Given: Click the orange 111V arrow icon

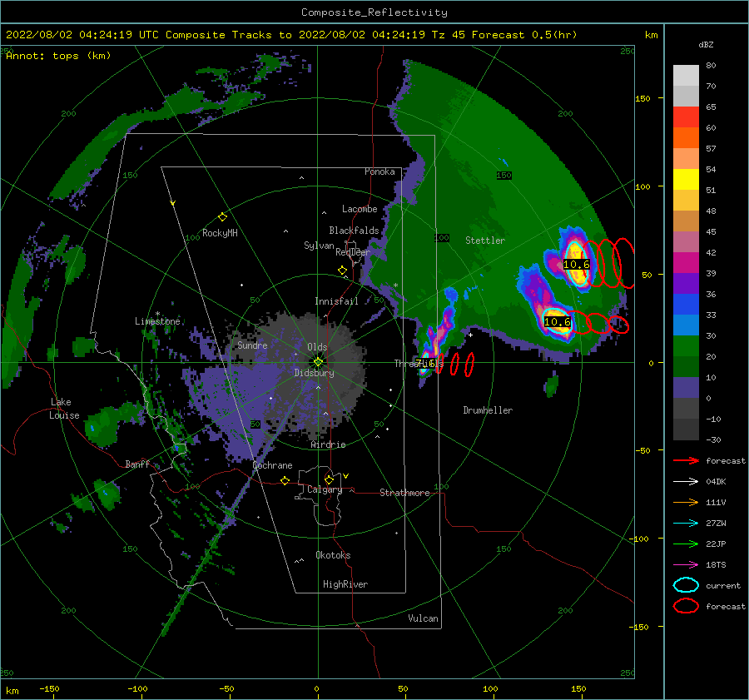Looking at the screenshot, I should 686,502.
